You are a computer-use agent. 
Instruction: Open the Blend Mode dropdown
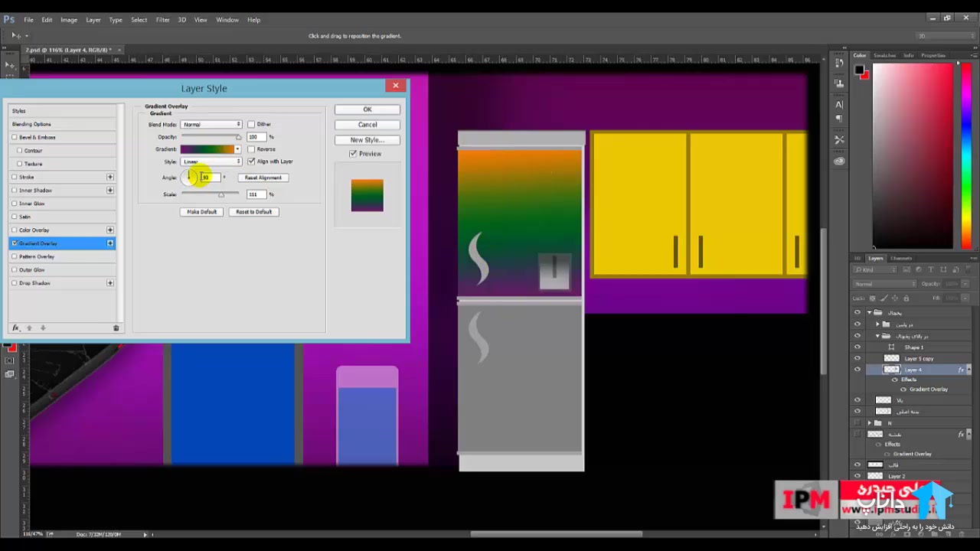click(211, 124)
